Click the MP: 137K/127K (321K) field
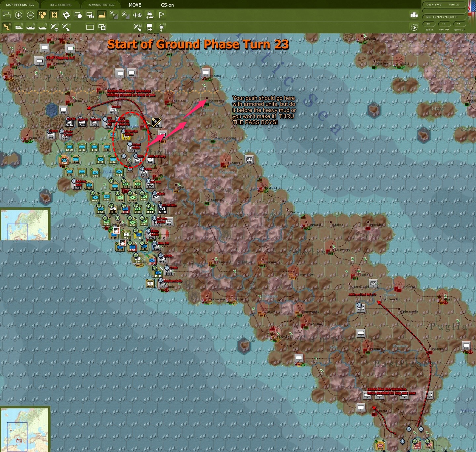 (x=444, y=17)
